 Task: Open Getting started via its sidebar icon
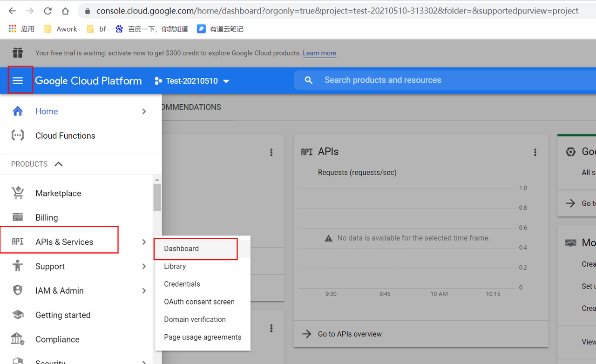tap(17, 315)
